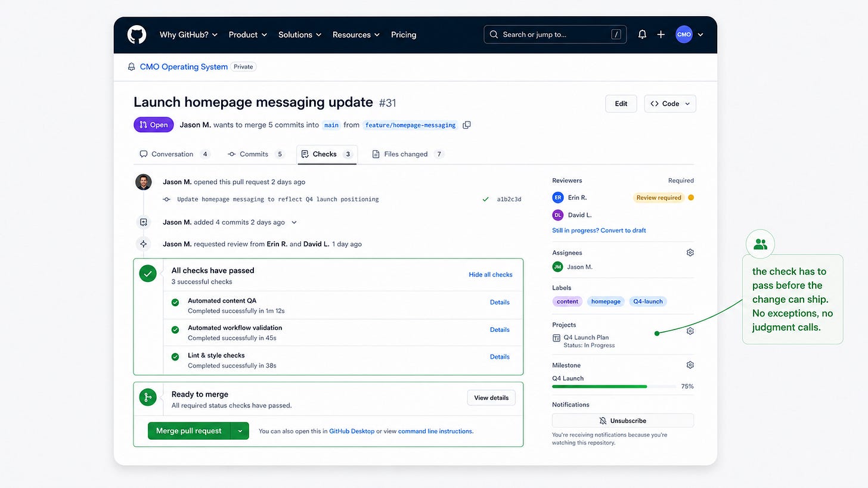Click the Projects gear icon

pyautogui.click(x=690, y=331)
